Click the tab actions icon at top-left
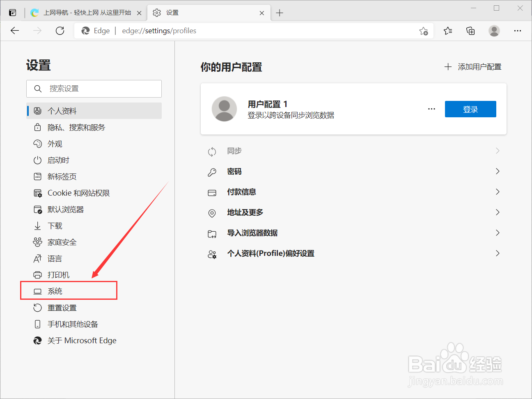The image size is (532, 399). (x=13, y=13)
